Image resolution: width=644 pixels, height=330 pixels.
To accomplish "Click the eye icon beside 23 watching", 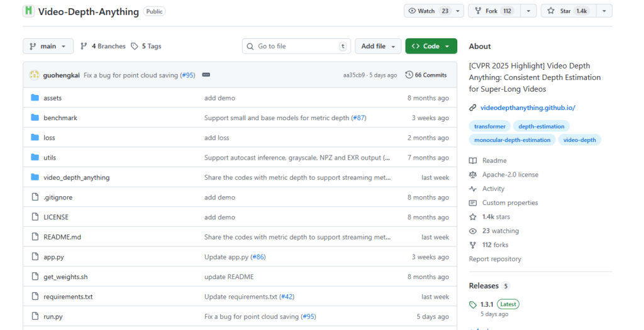I will [x=473, y=231].
